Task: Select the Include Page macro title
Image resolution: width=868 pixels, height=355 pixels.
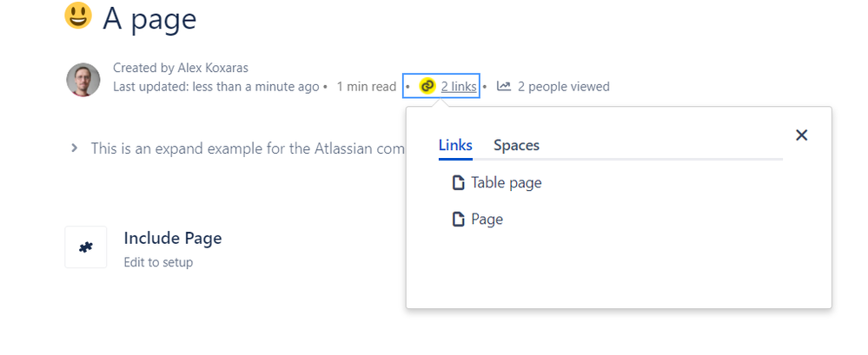Action: coord(173,239)
